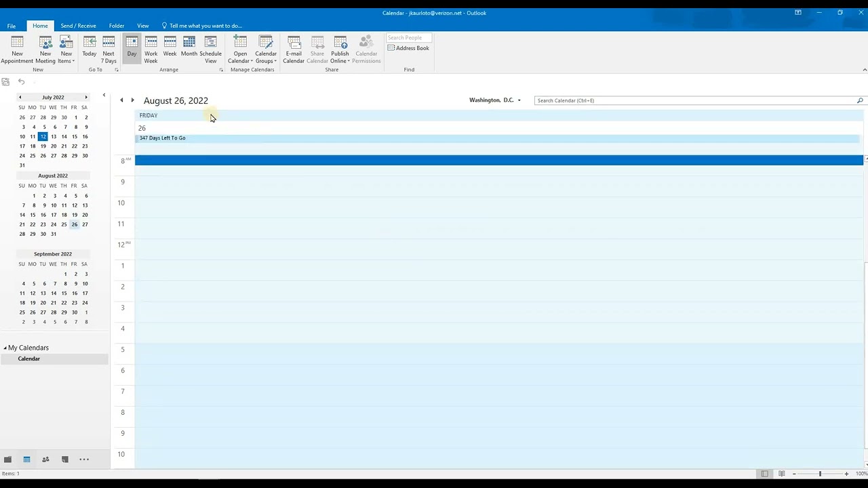This screenshot has height=488, width=868.
Task: Select September 15 in the mini calendar
Action: (x=64, y=293)
